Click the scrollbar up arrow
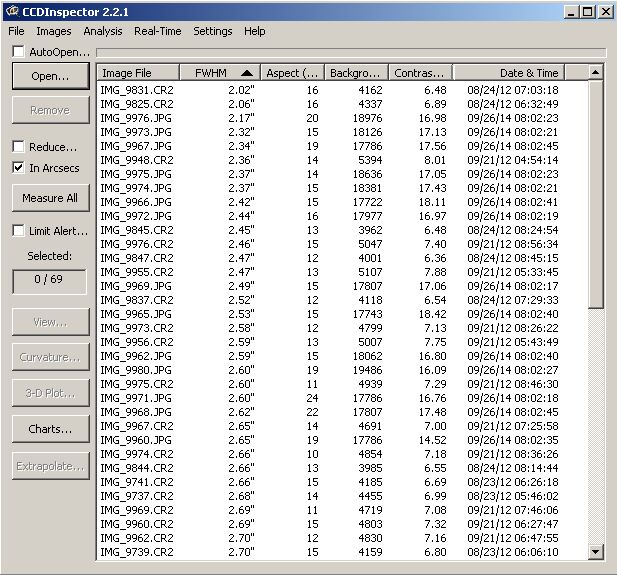The height and width of the screenshot is (575, 617). click(x=596, y=73)
